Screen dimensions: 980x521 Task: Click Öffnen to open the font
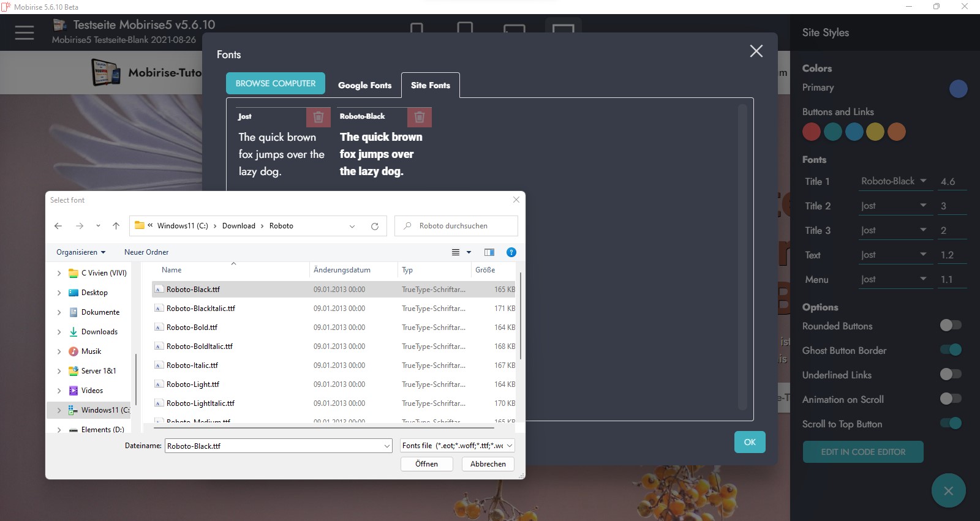(427, 464)
